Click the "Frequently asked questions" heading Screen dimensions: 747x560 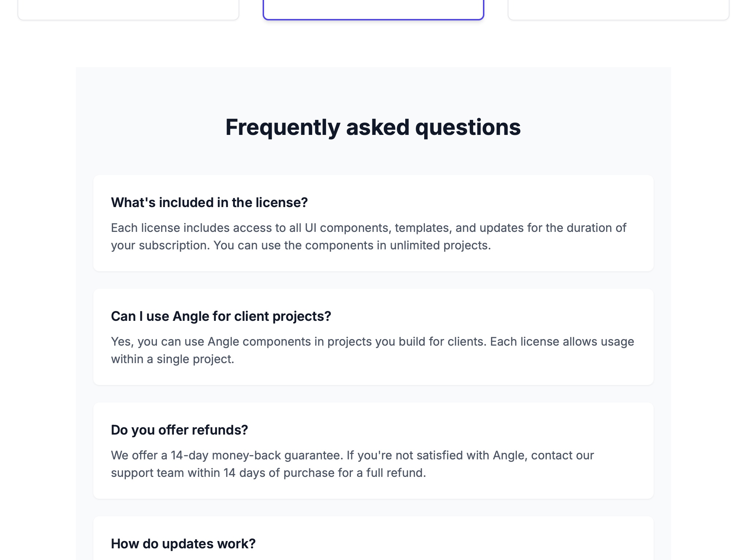point(373,127)
